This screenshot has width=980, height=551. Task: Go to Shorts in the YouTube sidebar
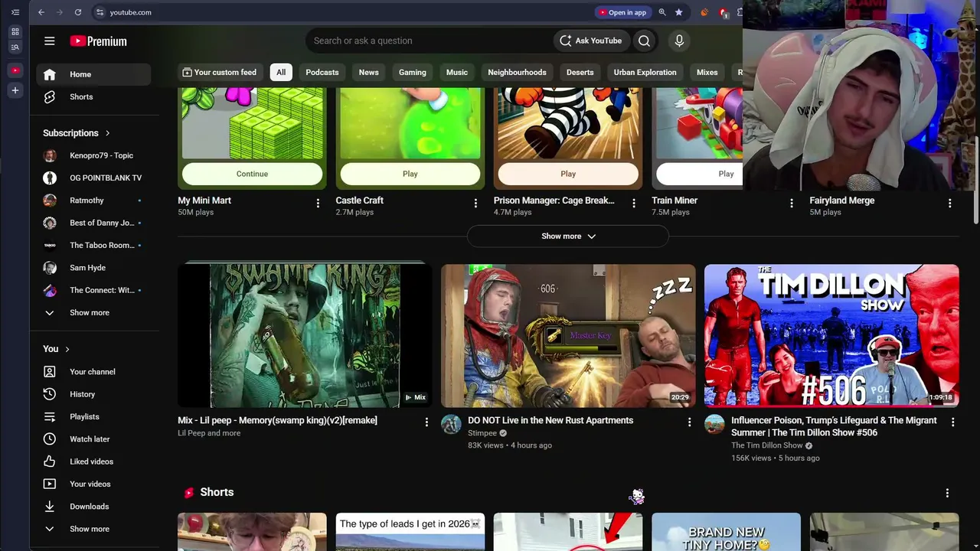coord(93,97)
